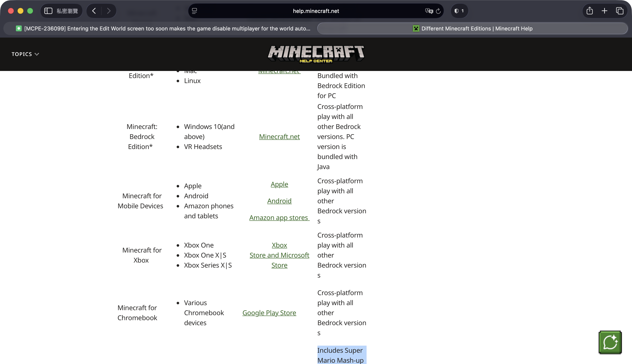Viewport: 632px width, 364px height.
Task: Open a new tab with plus icon
Action: pos(604,11)
